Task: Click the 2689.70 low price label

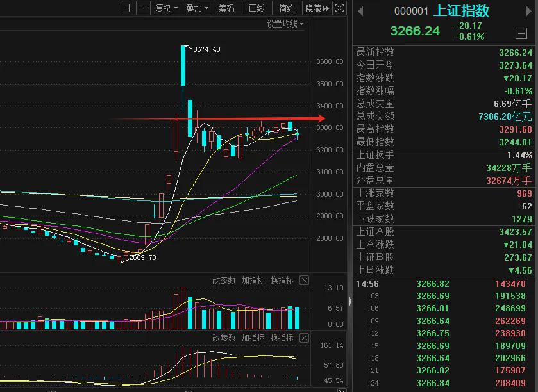Action: 143,257
